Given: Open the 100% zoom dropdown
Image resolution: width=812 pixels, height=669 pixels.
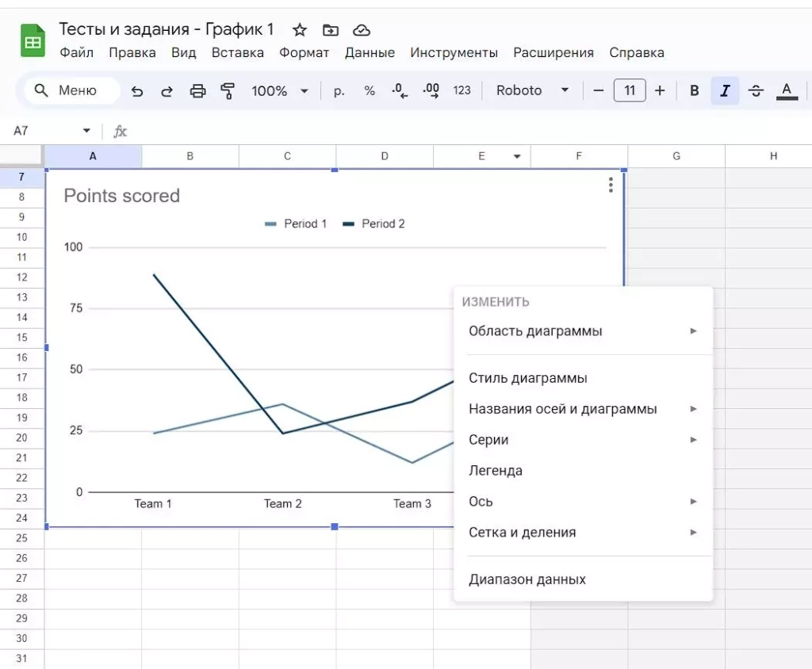Looking at the screenshot, I should click(279, 91).
